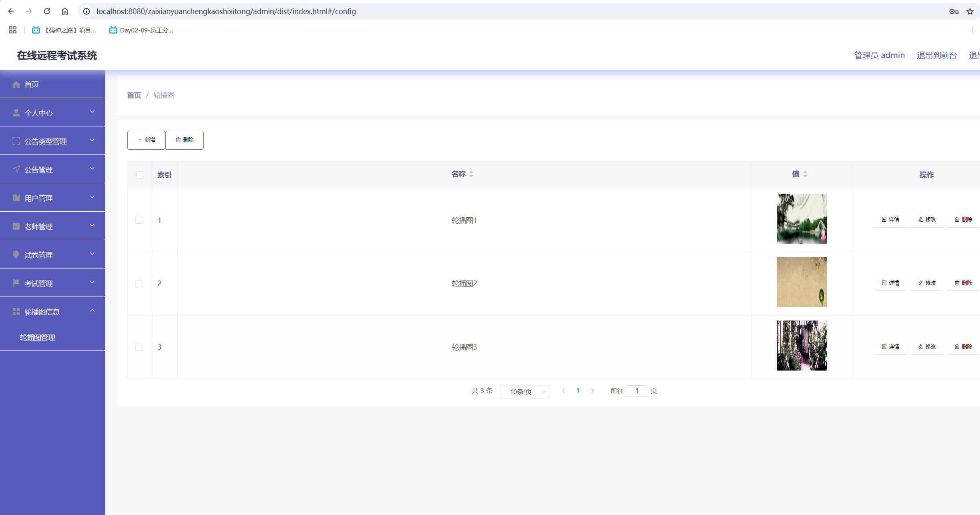This screenshot has width=980, height=515.
Task: Open the 10条/页 page size dropdown
Action: pos(525,392)
